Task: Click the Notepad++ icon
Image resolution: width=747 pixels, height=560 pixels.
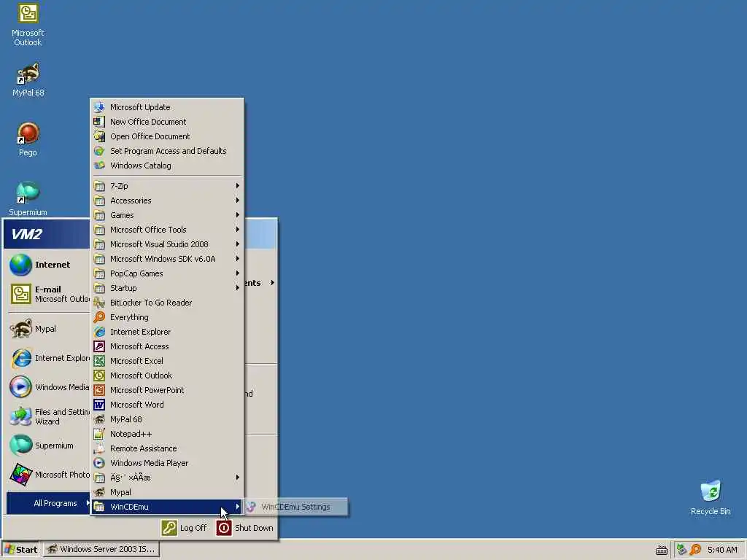Action: coord(99,434)
